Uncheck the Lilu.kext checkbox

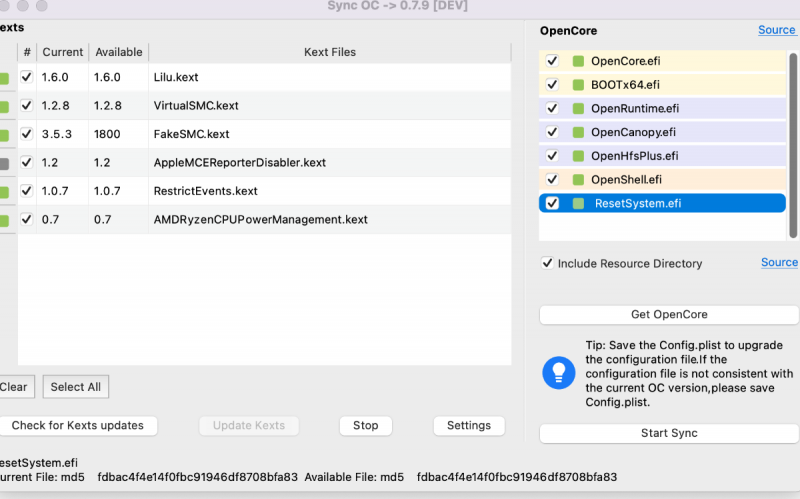point(27,77)
